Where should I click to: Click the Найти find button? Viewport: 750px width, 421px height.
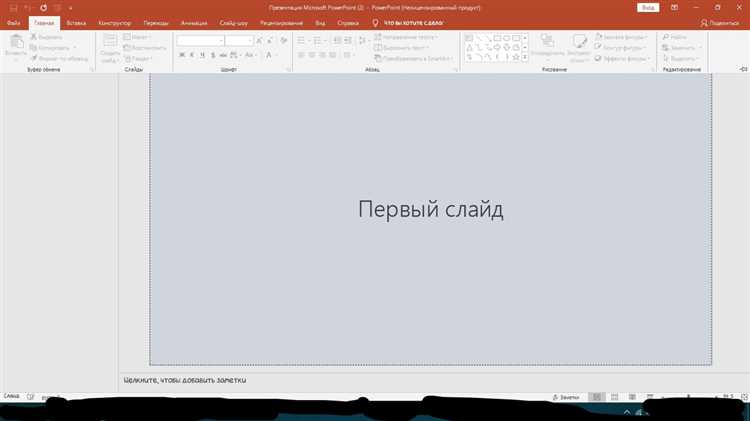pyautogui.click(x=674, y=37)
